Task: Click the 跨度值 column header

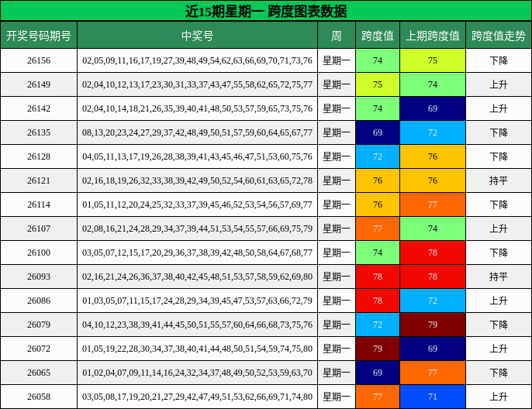Action: point(378,35)
